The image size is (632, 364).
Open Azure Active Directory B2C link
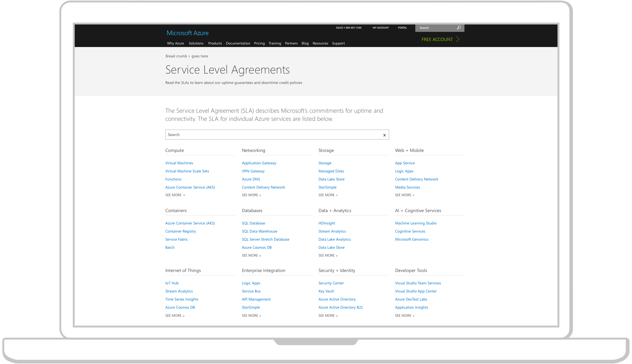click(x=341, y=307)
